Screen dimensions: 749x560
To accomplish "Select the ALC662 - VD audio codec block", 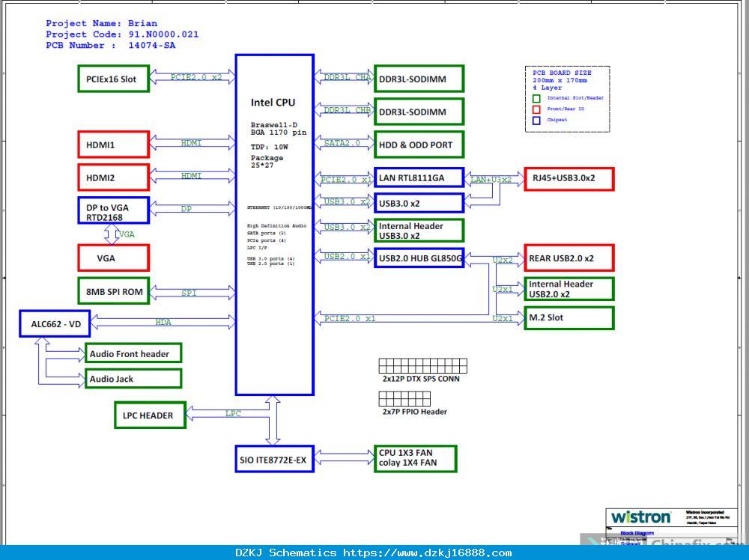I will pos(55,323).
